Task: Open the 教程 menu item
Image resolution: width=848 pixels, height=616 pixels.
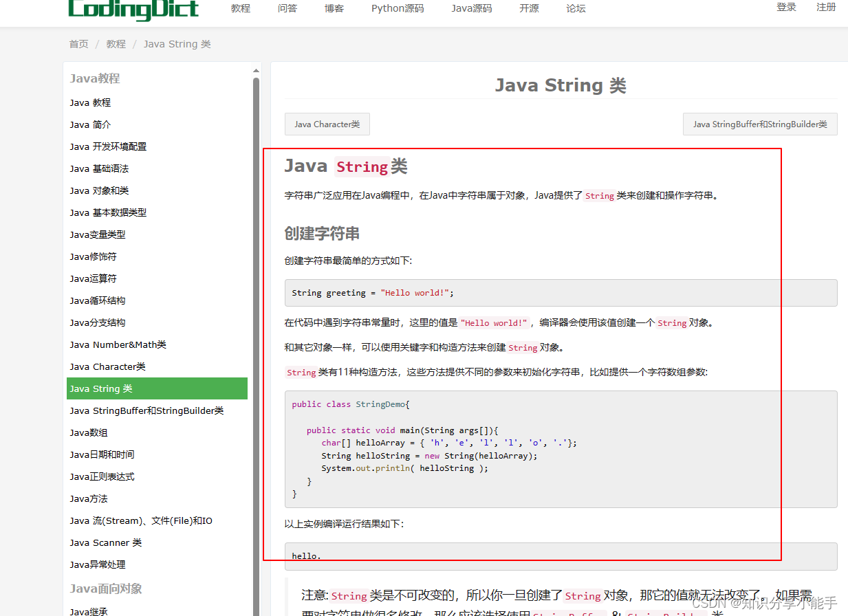Action: pos(240,9)
